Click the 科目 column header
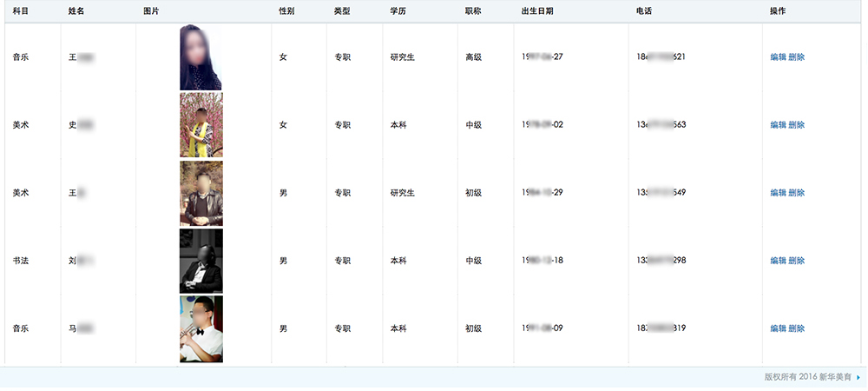 pos(21,11)
